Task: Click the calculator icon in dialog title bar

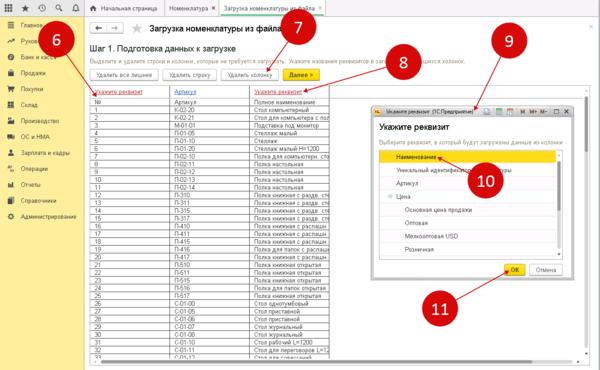Action: click(x=498, y=112)
